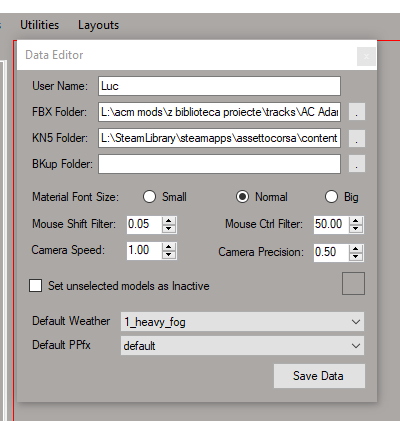Enable Set unselected models as Inactive

click(x=35, y=286)
